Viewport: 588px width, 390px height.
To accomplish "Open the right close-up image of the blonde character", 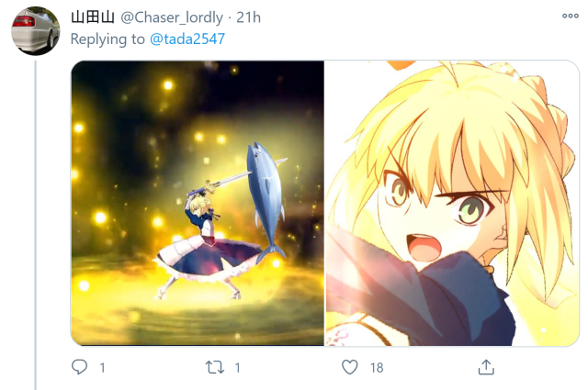I will [452, 203].
